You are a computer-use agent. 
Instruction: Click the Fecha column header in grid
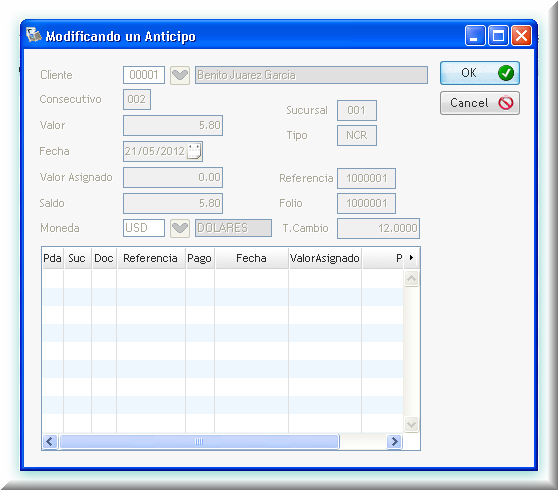coord(251,258)
